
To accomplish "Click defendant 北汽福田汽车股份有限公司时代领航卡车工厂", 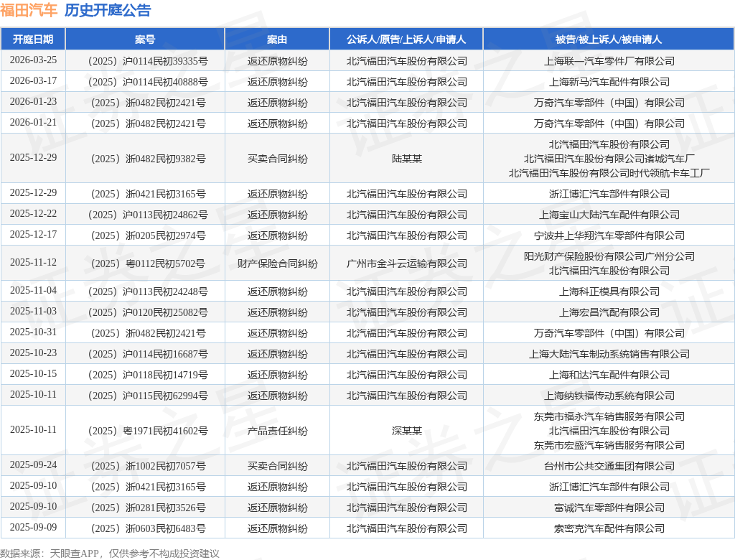I will coord(609,173).
